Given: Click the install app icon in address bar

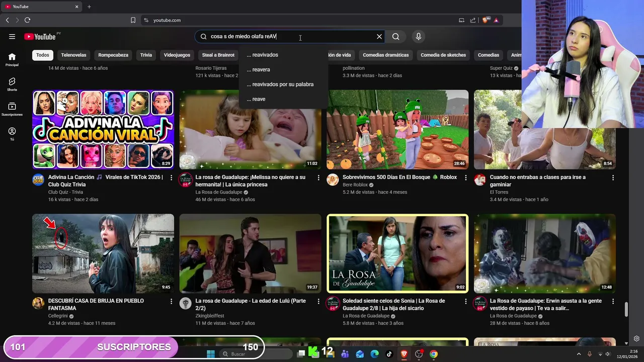Looking at the screenshot, I should point(461,20).
